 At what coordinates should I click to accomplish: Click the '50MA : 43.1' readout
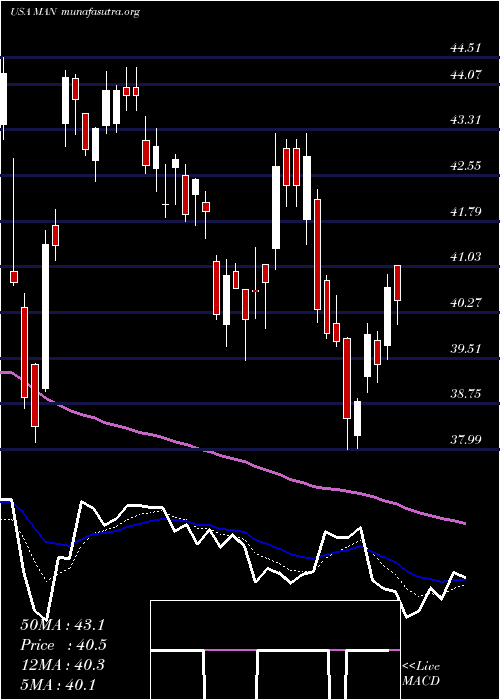pyautogui.click(x=63, y=625)
